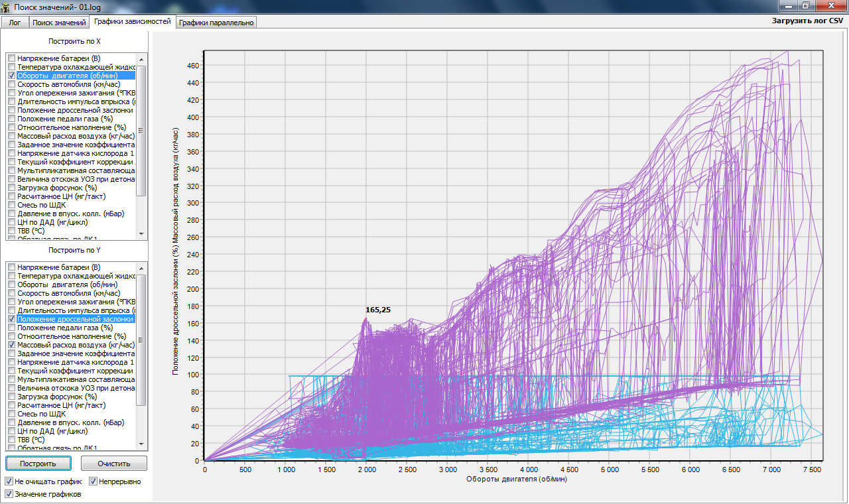
Task: Go to the Графики параллельно tab
Action: click(x=216, y=23)
